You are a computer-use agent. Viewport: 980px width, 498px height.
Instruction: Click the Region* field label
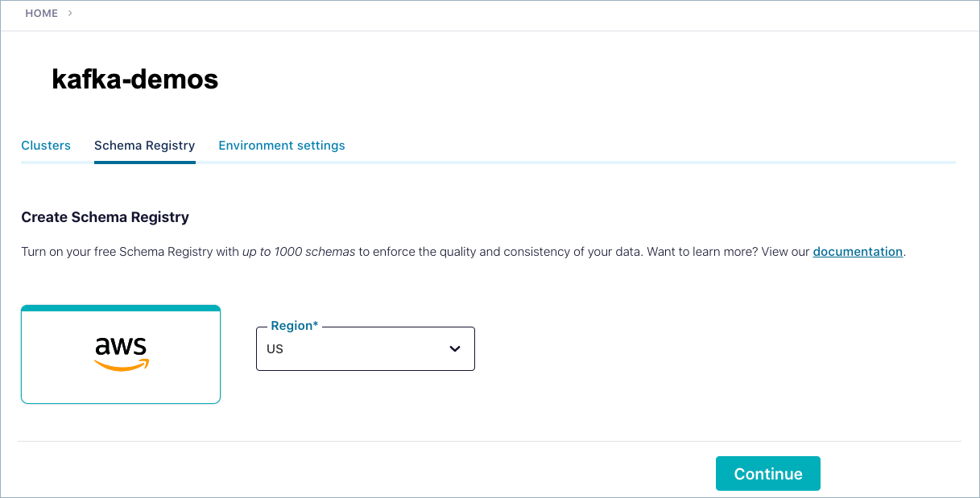(294, 326)
